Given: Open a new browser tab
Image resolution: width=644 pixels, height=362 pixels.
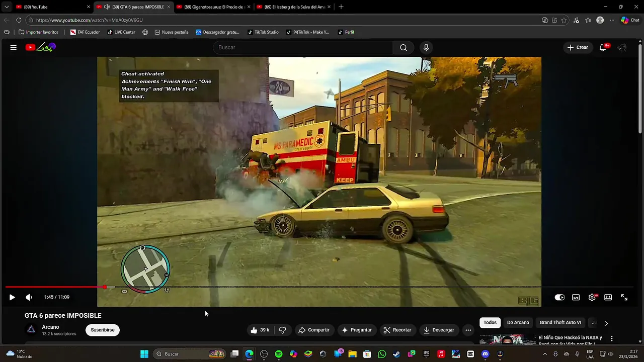Looking at the screenshot, I should coord(341,7).
